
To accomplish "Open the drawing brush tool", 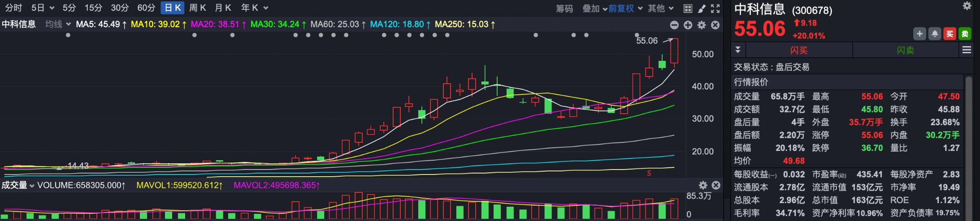I will click(702, 8).
